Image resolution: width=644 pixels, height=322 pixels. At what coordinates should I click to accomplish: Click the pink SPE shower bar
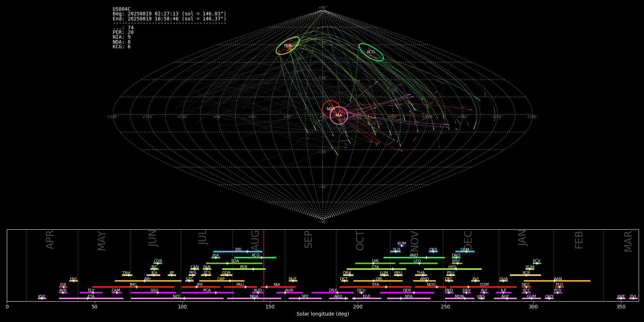point(305,298)
